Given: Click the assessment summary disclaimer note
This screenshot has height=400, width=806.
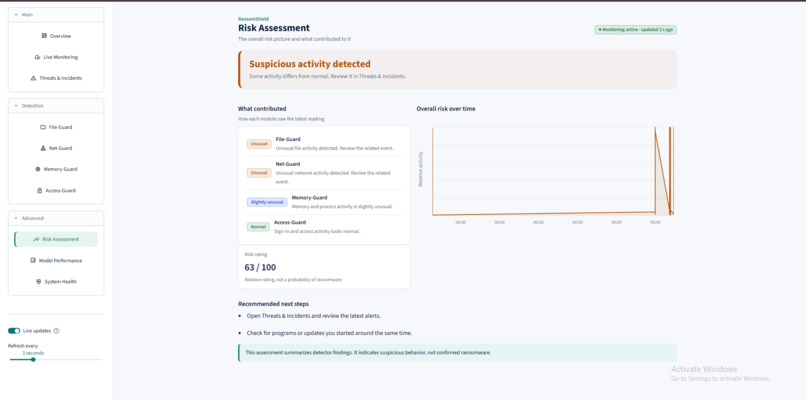Looking at the screenshot, I should 457,353.
